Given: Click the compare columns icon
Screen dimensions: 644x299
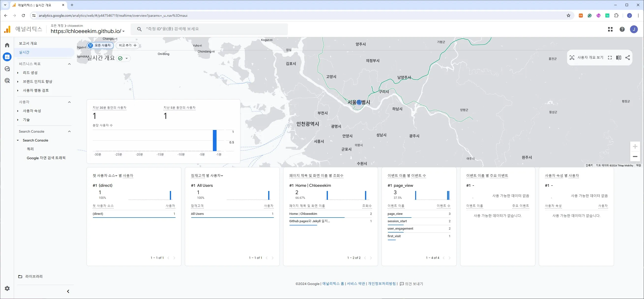Looking at the screenshot, I should tap(618, 58).
